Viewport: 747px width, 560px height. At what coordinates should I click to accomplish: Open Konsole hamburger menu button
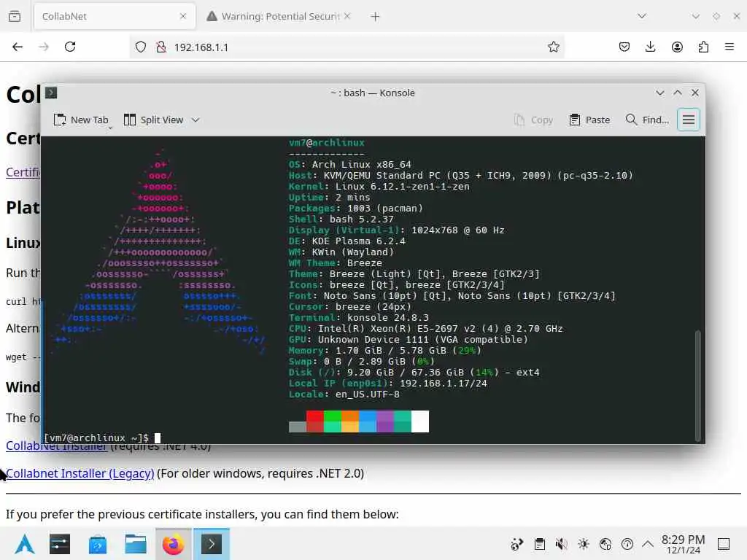pos(689,120)
